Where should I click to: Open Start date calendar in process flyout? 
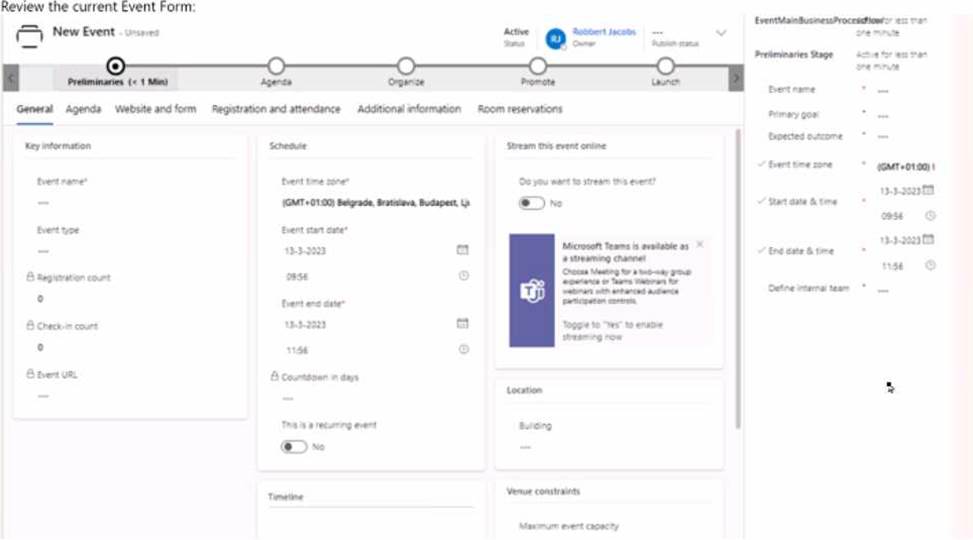(928, 190)
